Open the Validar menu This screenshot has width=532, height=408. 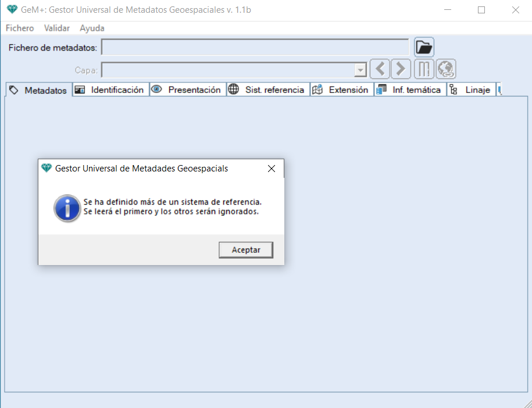point(57,28)
